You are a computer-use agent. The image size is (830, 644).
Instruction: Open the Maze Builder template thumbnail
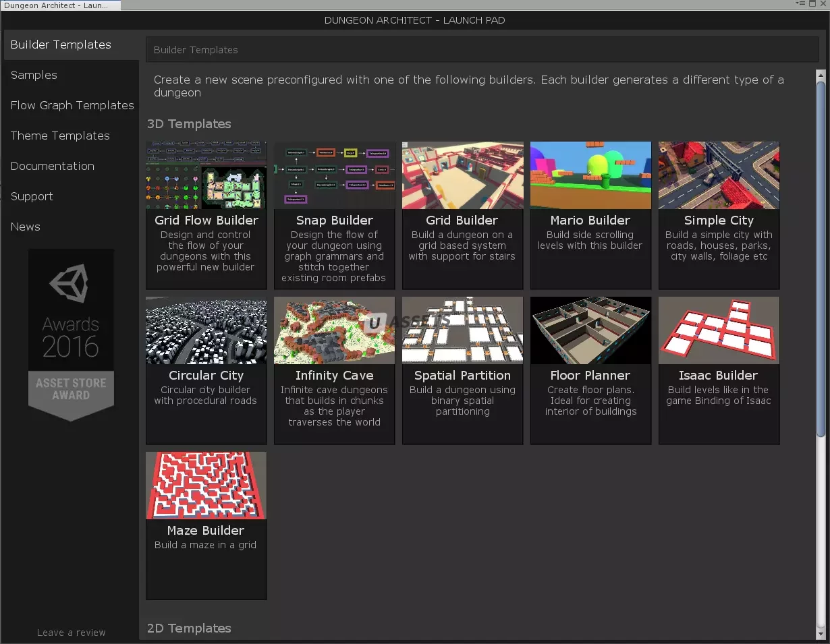coord(206,486)
